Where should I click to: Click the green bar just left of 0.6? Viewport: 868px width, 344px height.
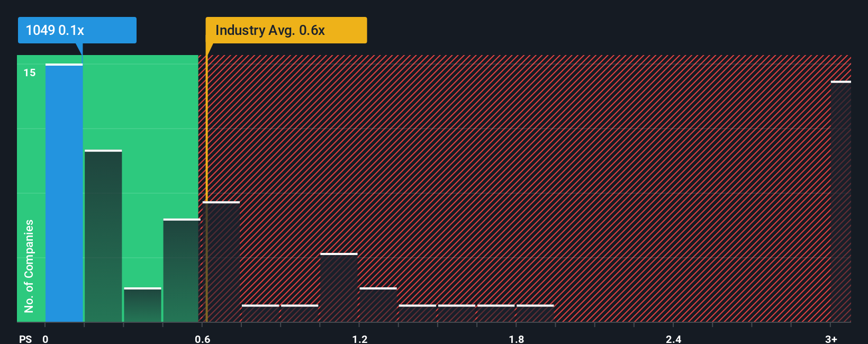click(182, 270)
